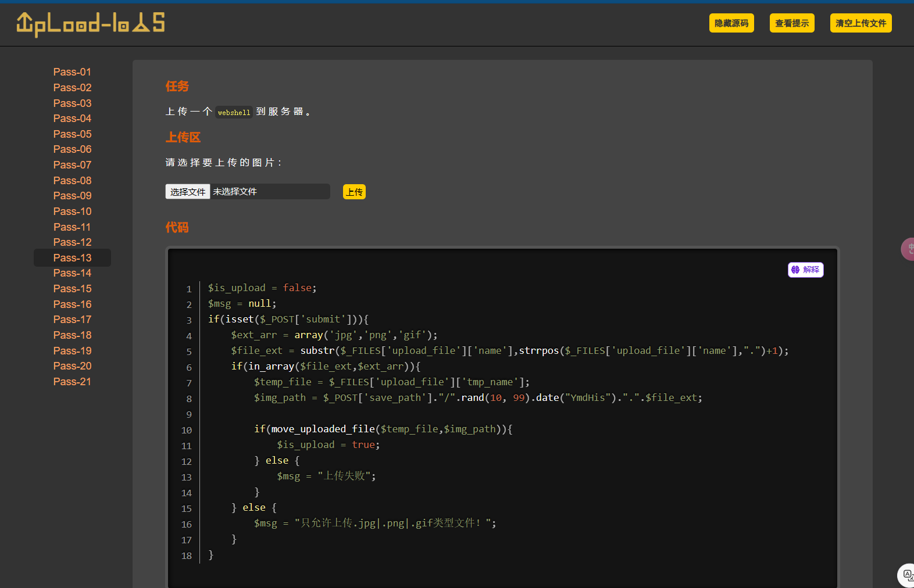The image size is (914, 588).
Task: Click the 选择文件 choose file button
Action: [188, 192]
